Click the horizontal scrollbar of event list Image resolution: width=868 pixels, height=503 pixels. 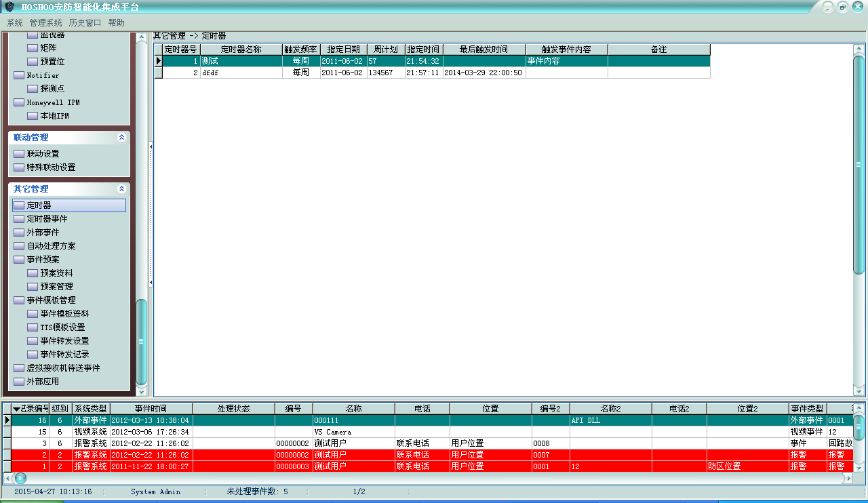pos(434,478)
